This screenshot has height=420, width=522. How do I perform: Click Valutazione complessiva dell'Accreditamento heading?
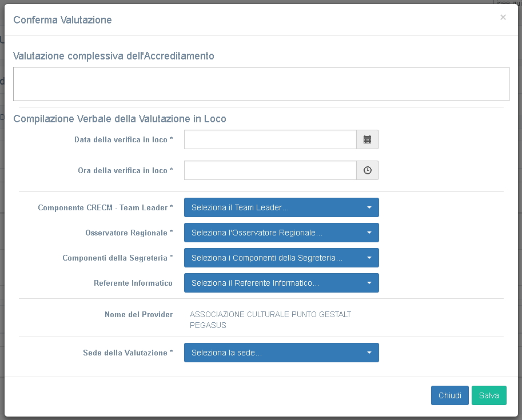pyautogui.click(x=114, y=56)
